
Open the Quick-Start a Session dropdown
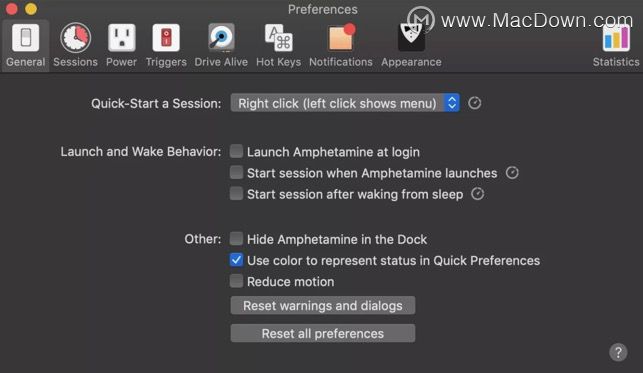click(x=345, y=103)
